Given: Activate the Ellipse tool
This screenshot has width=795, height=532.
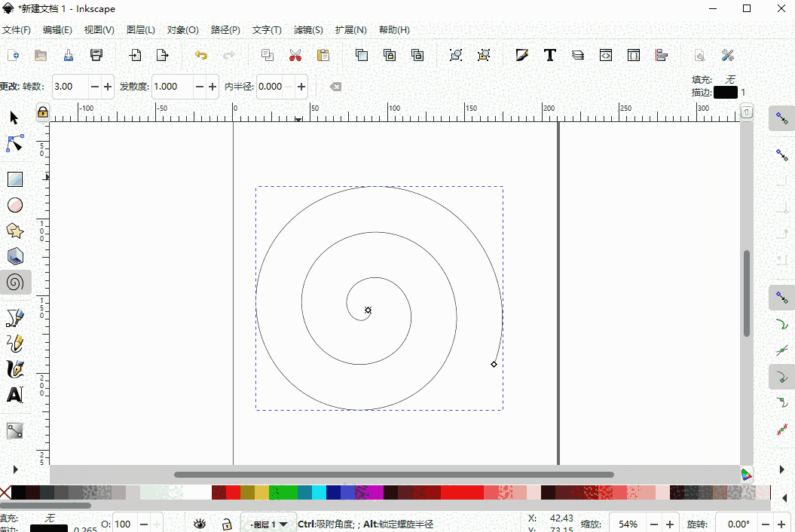Looking at the screenshot, I should point(15,205).
